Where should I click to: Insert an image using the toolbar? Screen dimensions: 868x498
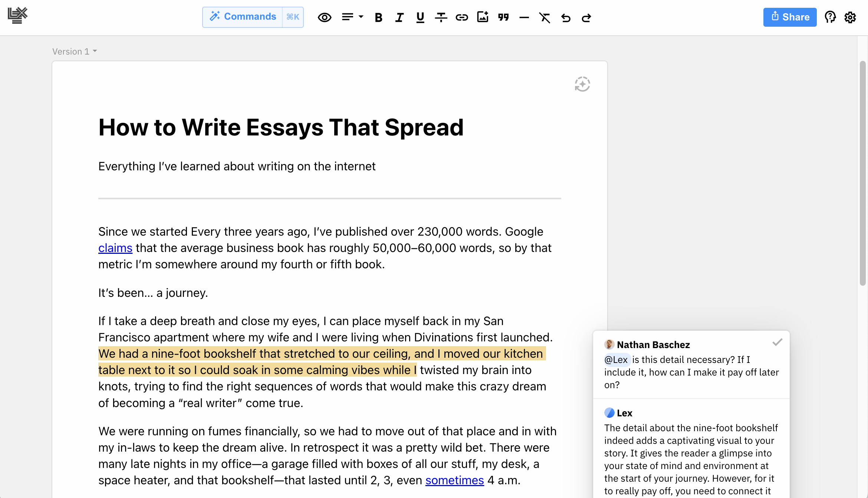click(482, 17)
